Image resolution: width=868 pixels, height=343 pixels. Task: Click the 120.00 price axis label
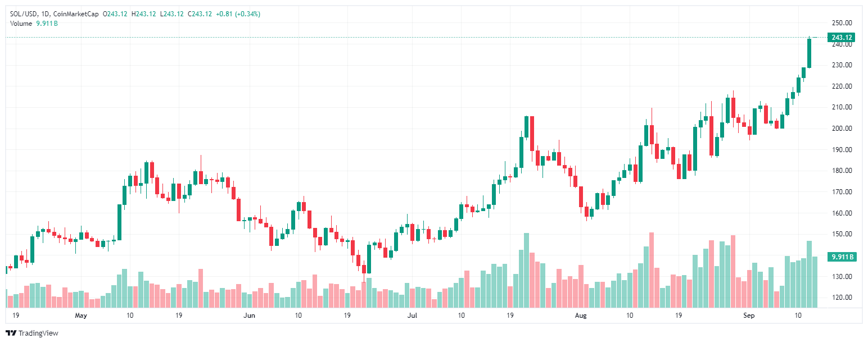[x=842, y=298]
